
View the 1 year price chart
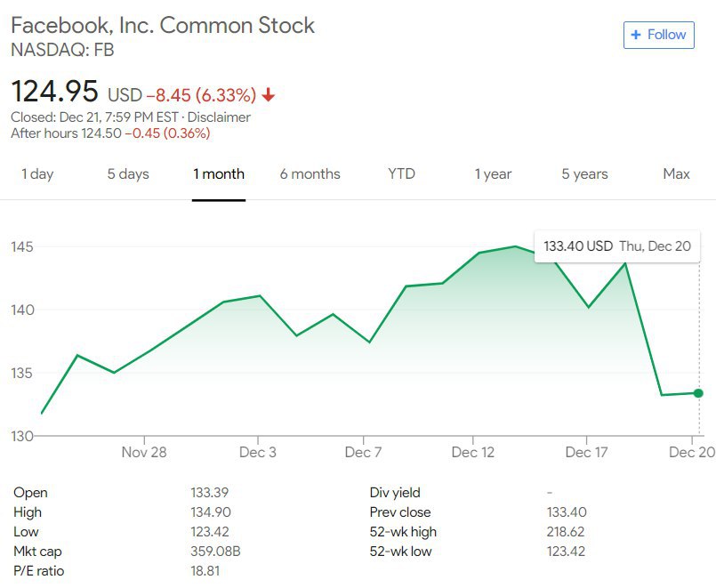(x=493, y=174)
